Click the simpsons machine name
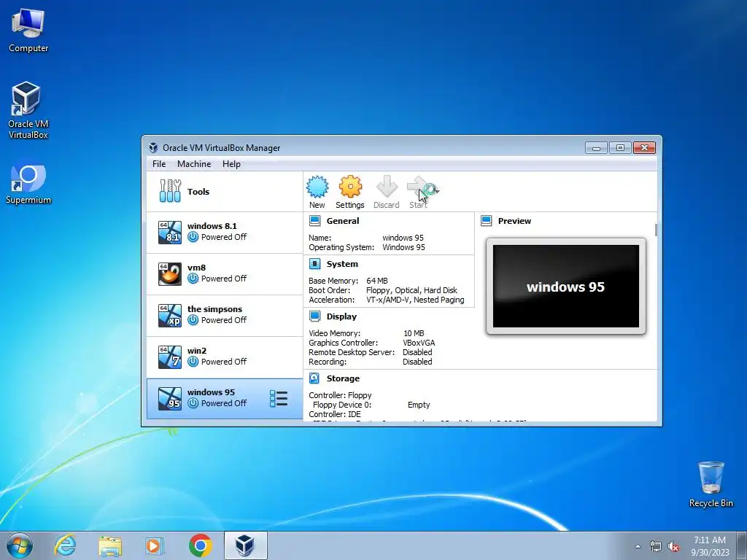747x560 pixels. pyautogui.click(x=215, y=309)
